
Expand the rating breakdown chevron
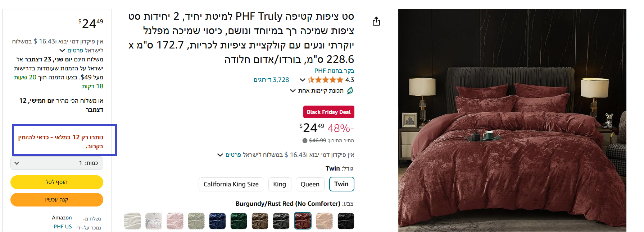[303, 80]
